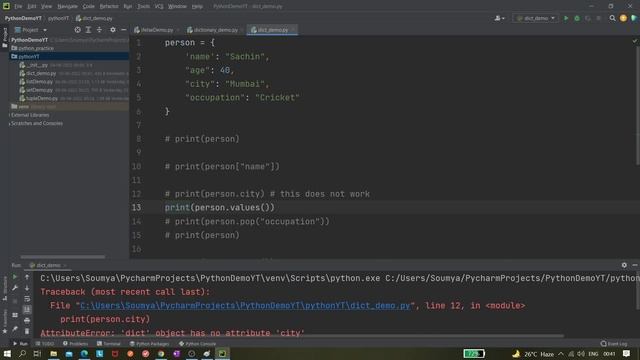640x360 pixels.
Task: Open Microsoft Edge from taskbar
Action: pos(84,353)
